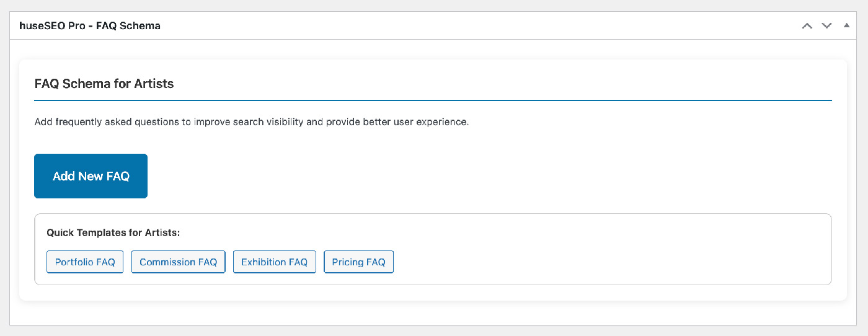Click the description text about search visibility
Image resolution: width=868 pixels, height=336 pixels.
coord(251,122)
